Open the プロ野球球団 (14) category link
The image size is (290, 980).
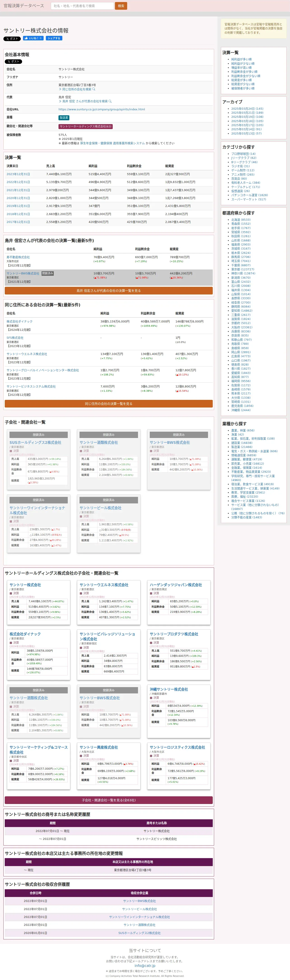pos(243,154)
